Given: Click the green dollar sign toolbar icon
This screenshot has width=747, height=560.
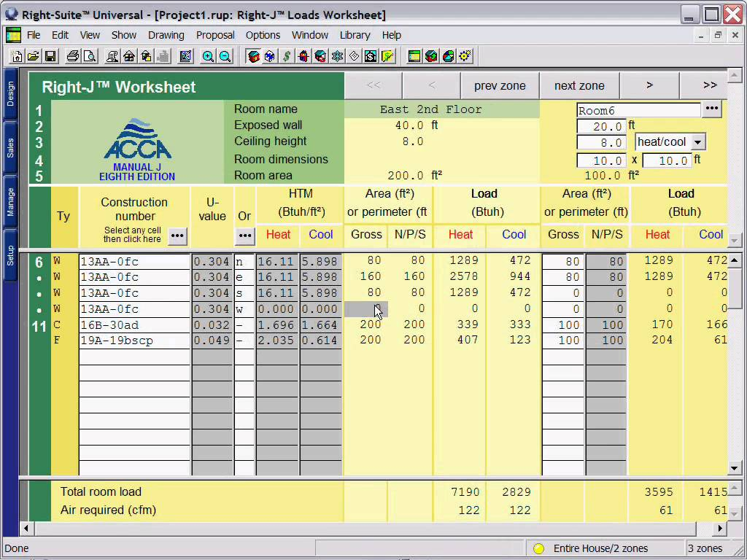Looking at the screenshot, I should click(287, 56).
